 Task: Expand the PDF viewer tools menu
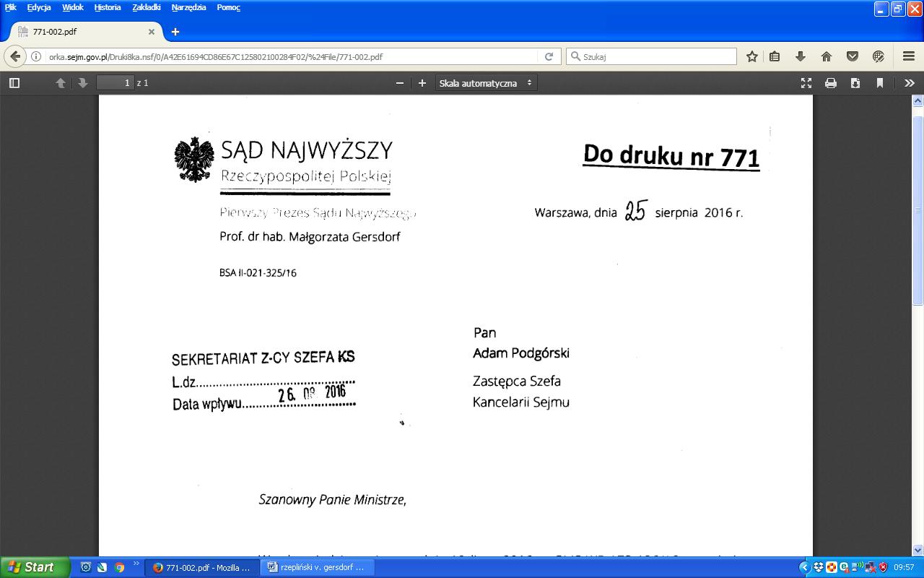[909, 83]
